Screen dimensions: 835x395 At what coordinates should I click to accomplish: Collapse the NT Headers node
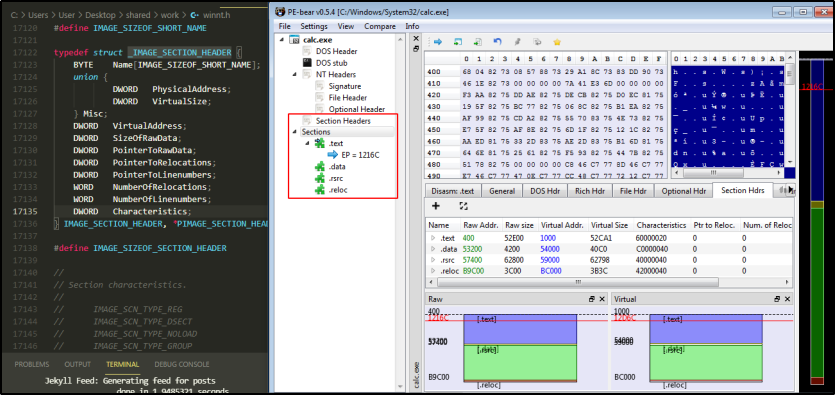(x=294, y=75)
